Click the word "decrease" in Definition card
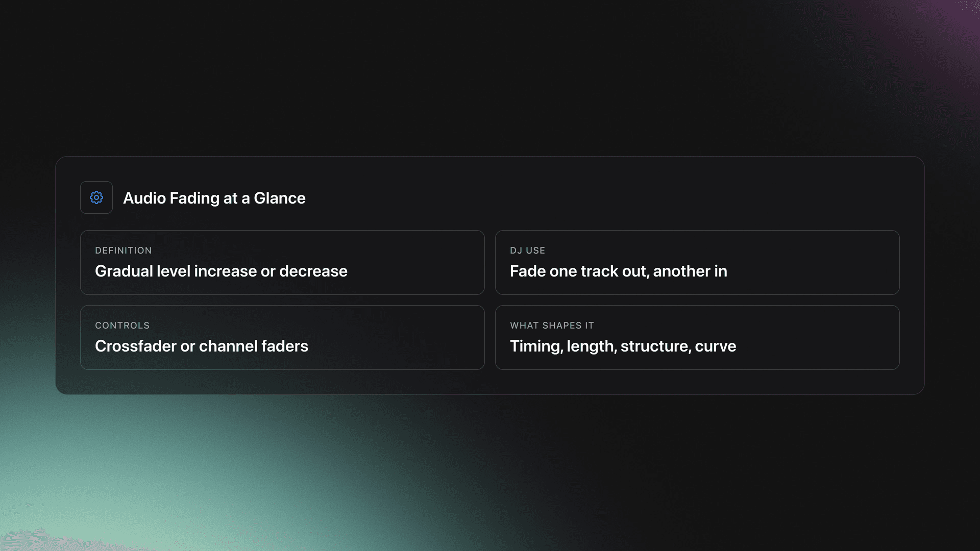This screenshot has height=551, width=980. [x=313, y=271]
